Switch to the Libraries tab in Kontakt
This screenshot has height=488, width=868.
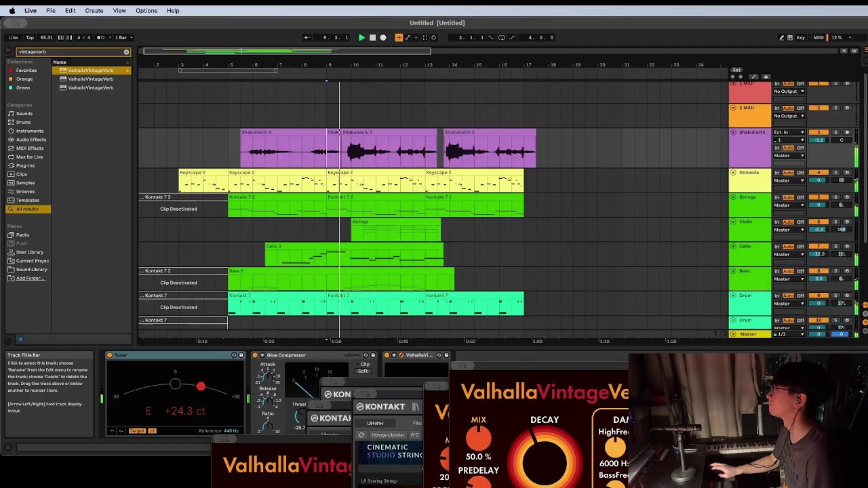375,423
